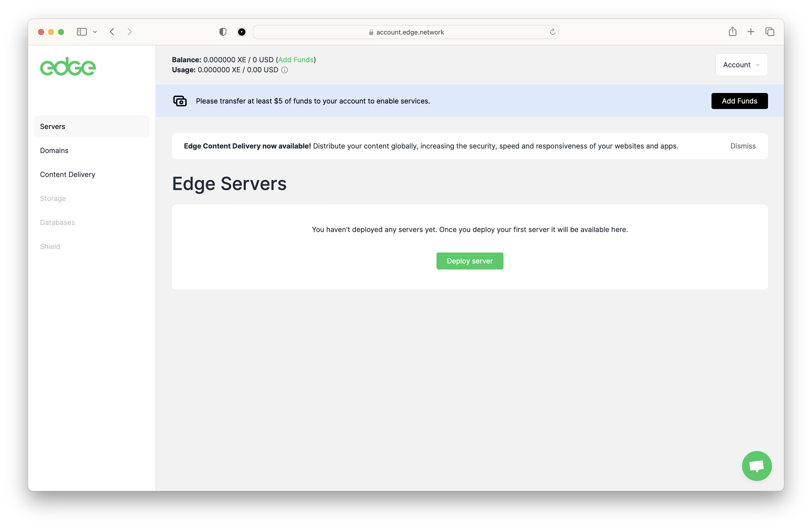
Task: Click the 'Please transfer at least $5' message
Action: 313,101
